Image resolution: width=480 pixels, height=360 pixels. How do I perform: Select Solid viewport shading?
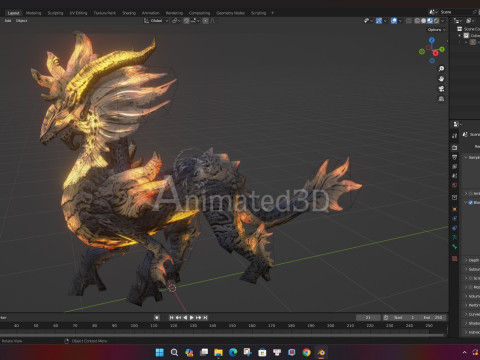pyautogui.click(x=423, y=21)
